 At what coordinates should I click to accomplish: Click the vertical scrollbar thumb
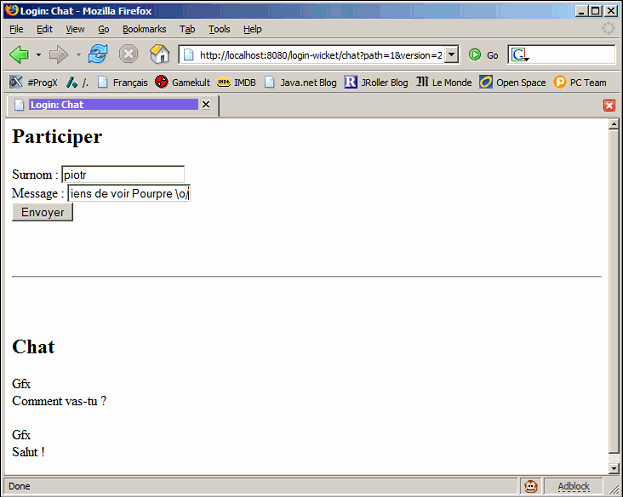[614, 291]
